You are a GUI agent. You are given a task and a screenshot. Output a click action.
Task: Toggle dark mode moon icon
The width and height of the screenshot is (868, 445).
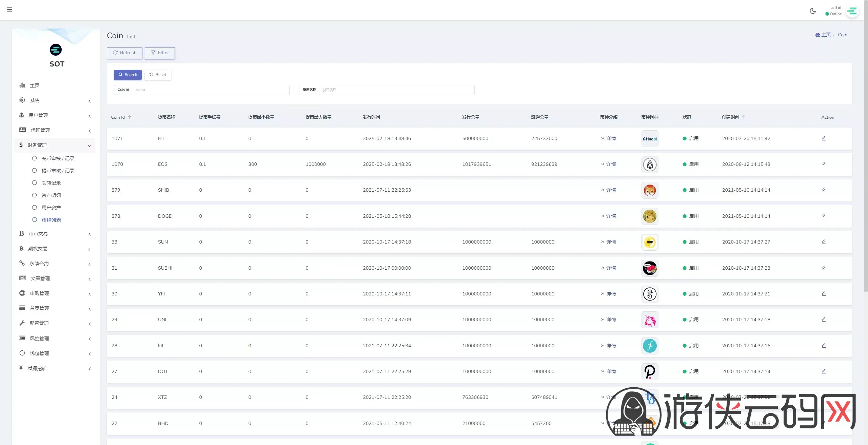point(813,11)
